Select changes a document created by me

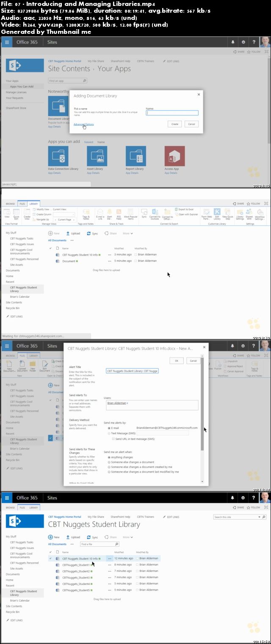(109, 467)
